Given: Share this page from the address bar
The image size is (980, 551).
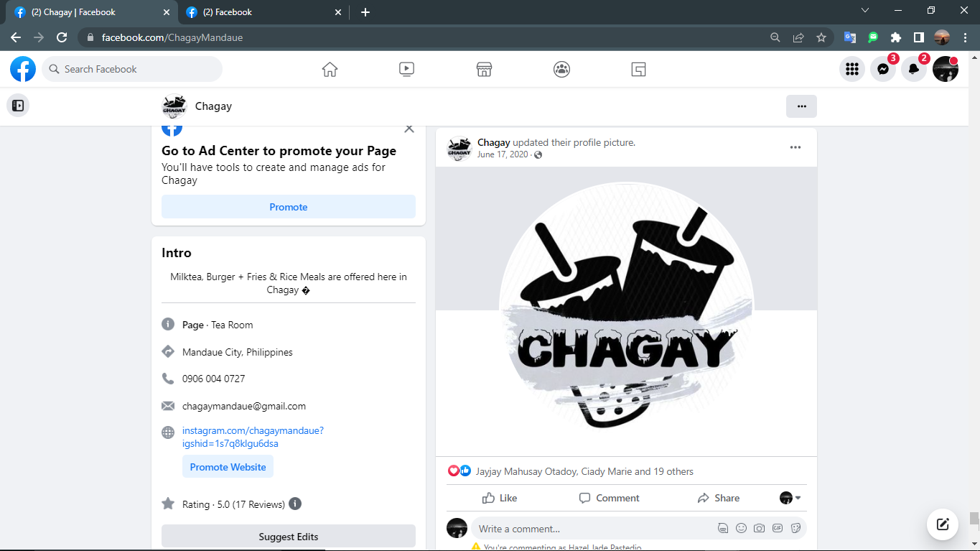Looking at the screenshot, I should click(x=798, y=37).
